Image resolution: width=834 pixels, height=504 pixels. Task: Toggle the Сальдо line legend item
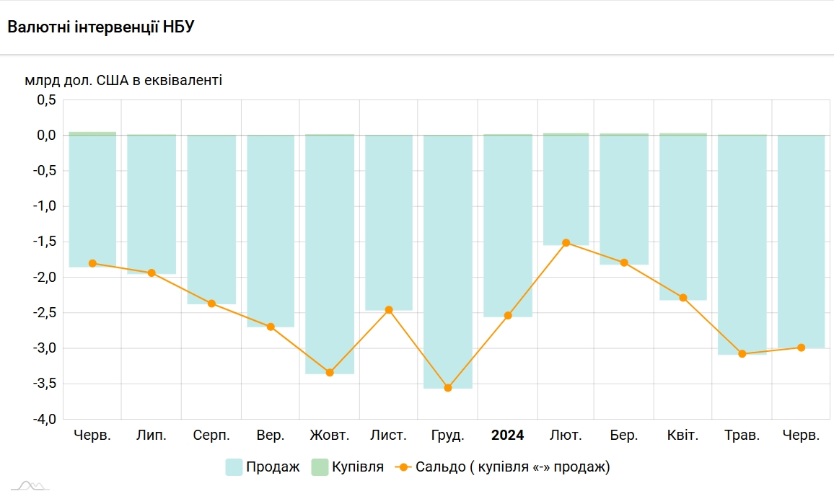503,467
